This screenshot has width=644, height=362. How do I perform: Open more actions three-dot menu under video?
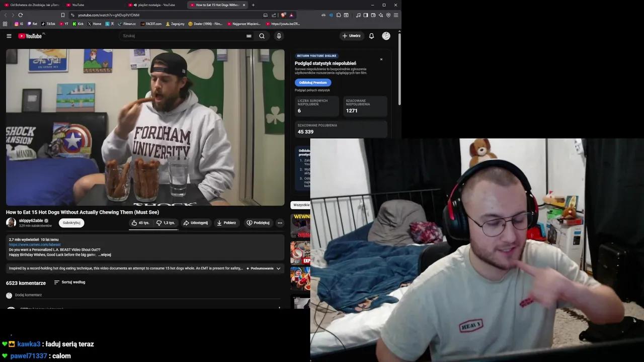coord(280,223)
